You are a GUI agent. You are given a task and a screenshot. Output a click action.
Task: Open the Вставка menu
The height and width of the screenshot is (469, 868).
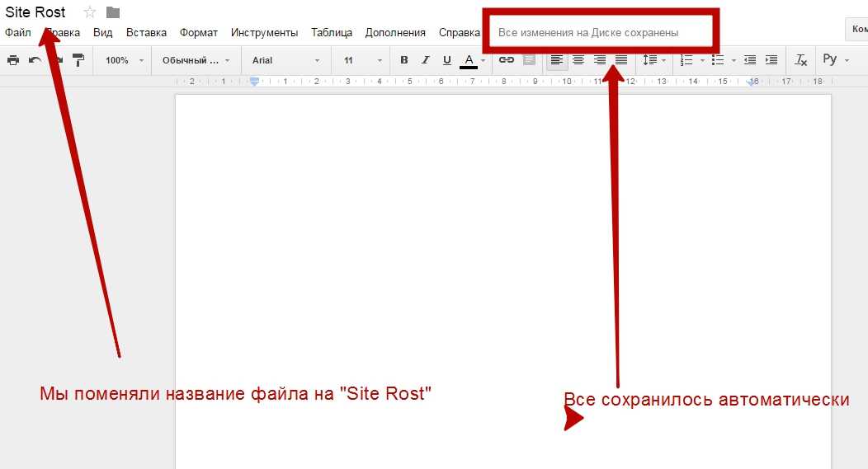point(146,33)
